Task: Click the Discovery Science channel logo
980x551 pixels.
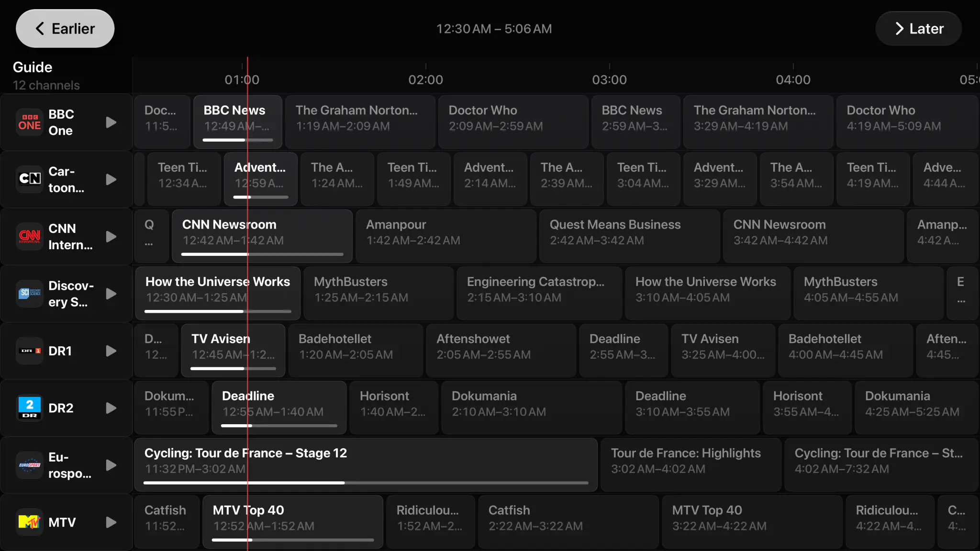Action: point(30,294)
